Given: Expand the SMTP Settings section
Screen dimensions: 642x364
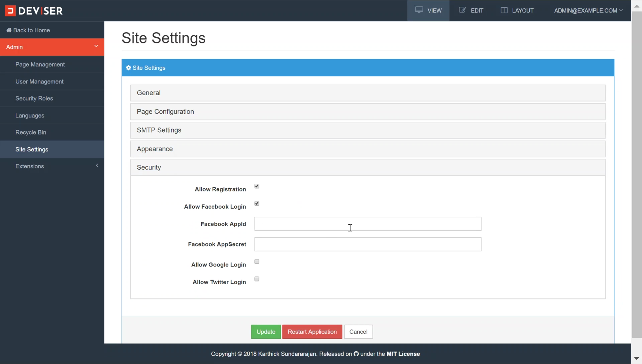Looking at the screenshot, I should tap(159, 130).
